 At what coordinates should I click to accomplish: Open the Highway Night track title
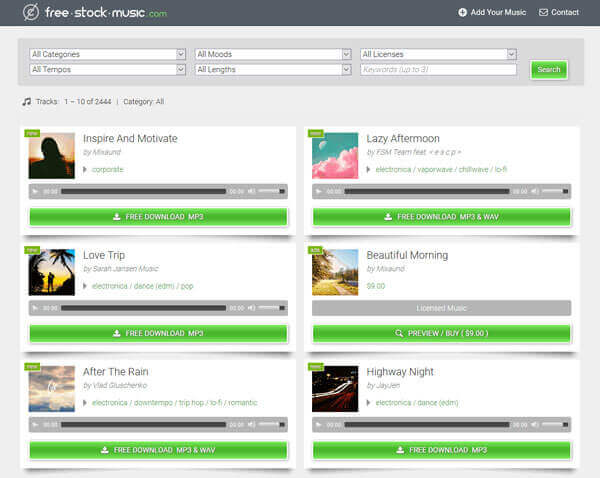[400, 372]
